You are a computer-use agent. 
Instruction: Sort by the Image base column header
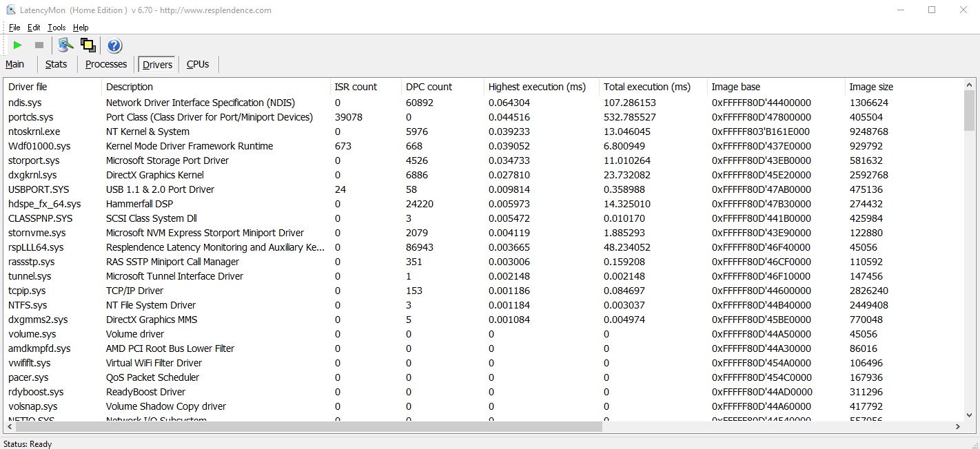tap(776, 87)
